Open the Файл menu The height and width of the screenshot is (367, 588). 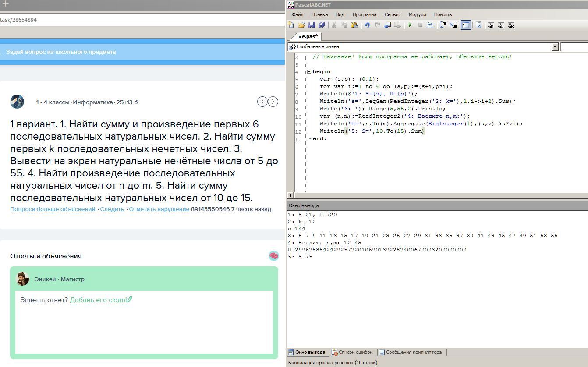click(298, 14)
